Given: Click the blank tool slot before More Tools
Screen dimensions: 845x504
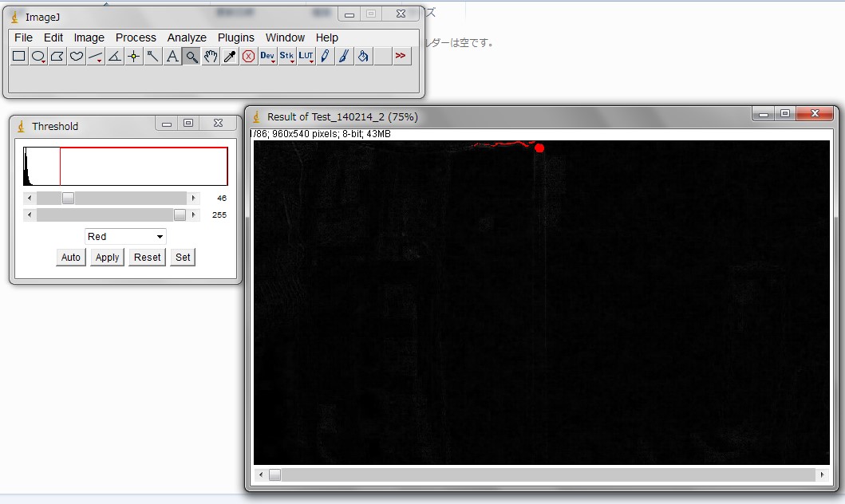Looking at the screenshot, I should pos(383,56).
